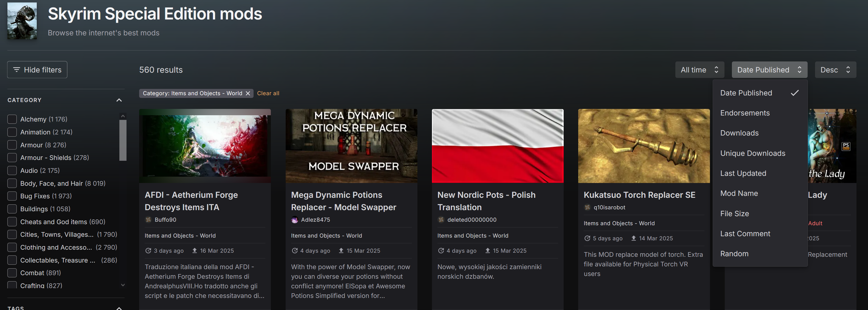Click the category list scrollbar thumb
Viewport: 868px width, 310px height.
pos(123,140)
